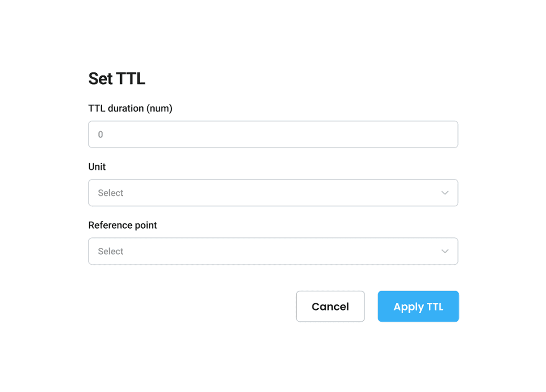546x392 pixels.
Task: Click the TTL duration (num) label
Action: [130, 108]
